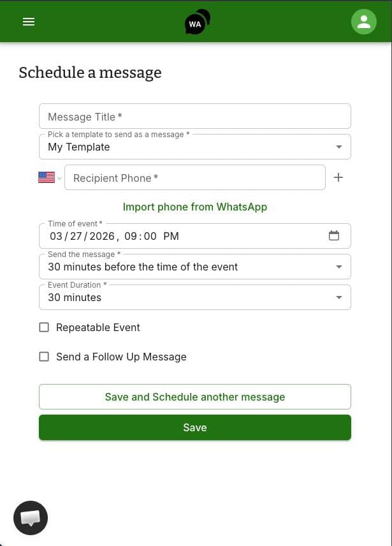This screenshot has width=392, height=546.
Task: Open the Event Duration dropdown
Action: coord(338,297)
